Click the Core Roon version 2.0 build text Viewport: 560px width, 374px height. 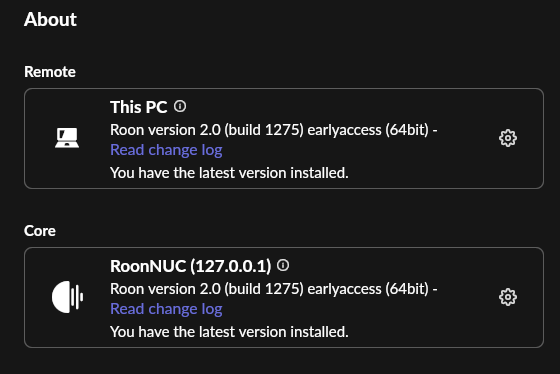tap(274, 289)
